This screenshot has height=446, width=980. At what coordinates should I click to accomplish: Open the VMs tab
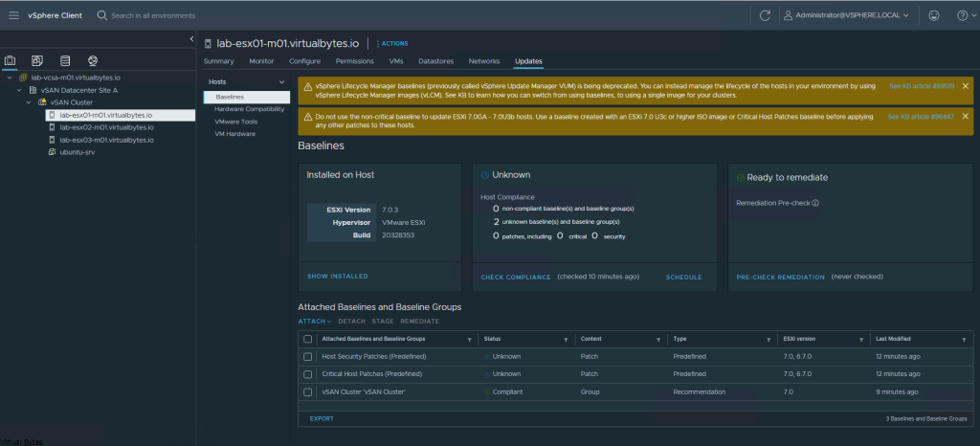pyautogui.click(x=395, y=61)
